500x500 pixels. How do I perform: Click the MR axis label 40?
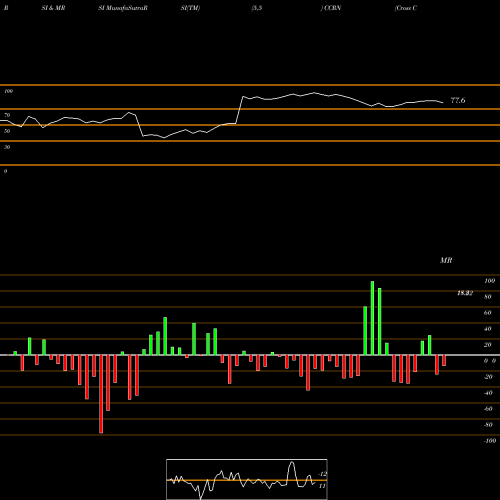[488, 329]
